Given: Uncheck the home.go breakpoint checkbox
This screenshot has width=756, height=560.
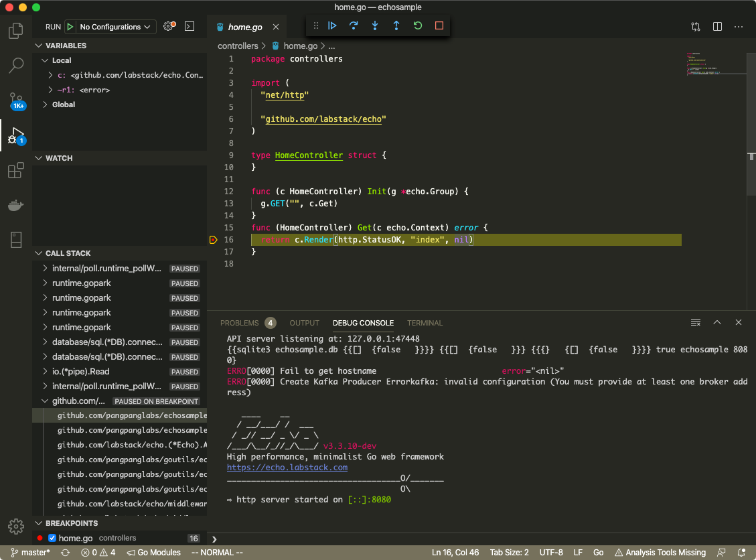Looking at the screenshot, I should (x=52, y=538).
